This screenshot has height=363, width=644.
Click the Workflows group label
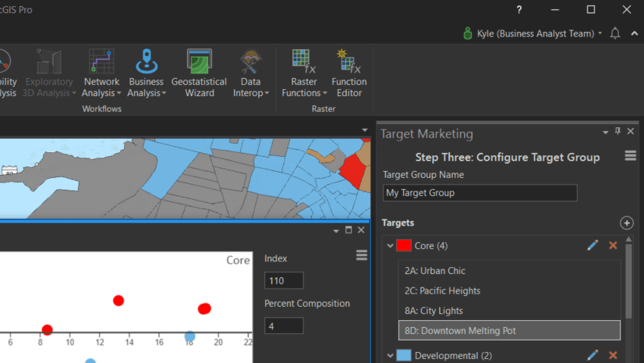[101, 109]
